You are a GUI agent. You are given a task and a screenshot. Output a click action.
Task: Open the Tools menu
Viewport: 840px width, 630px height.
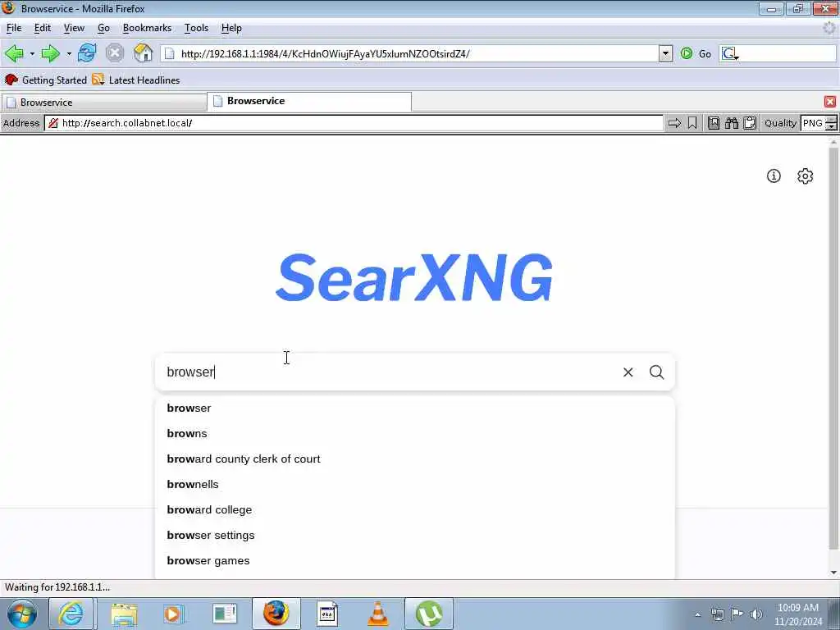[x=196, y=28]
